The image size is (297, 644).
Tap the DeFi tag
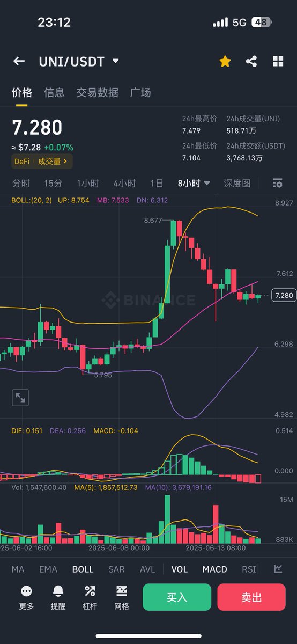tap(22, 161)
